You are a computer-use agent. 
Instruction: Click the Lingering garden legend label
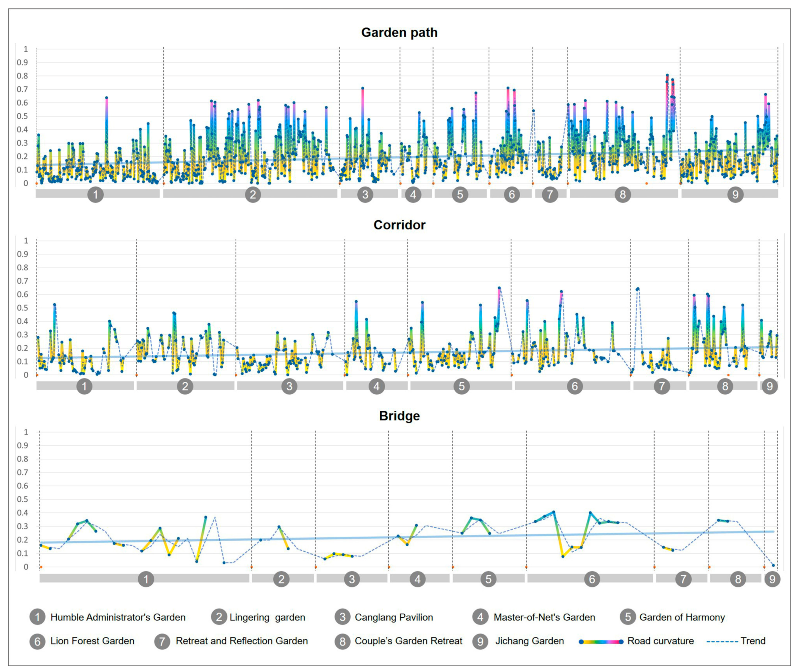[x=267, y=617]
